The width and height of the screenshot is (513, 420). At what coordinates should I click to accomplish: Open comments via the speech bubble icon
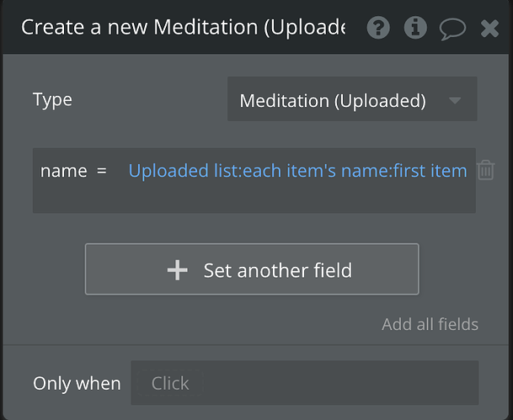452,29
